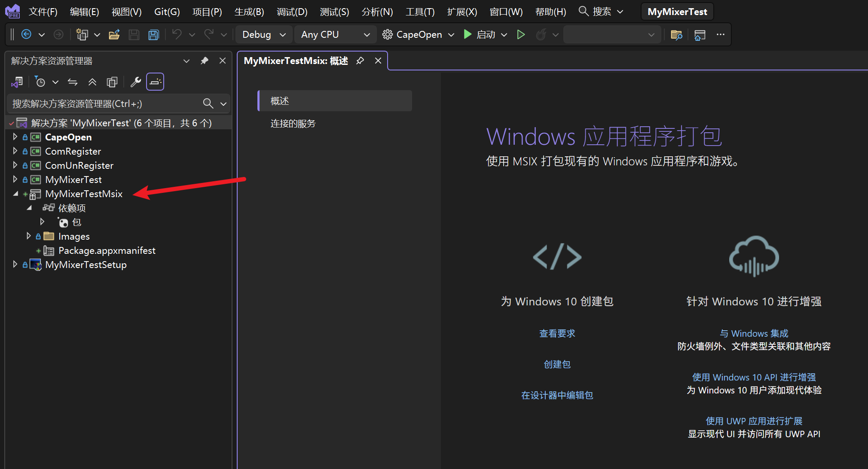The width and height of the screenshot is (868, 469).
Task: Navigate backward using the blue back arrow
Action: click(x=26, y=34)
